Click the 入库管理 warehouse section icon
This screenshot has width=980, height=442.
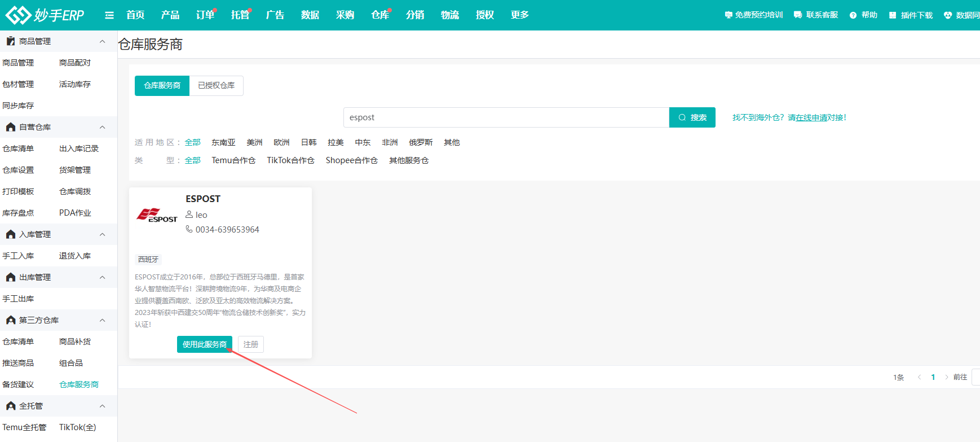click(x=11, y=234)
